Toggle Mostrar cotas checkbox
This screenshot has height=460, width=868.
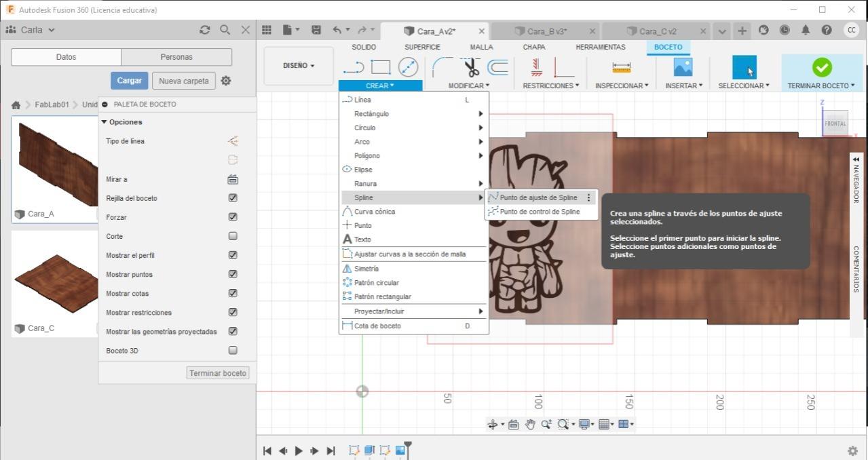pyautogui.click(x=233, y=293)
